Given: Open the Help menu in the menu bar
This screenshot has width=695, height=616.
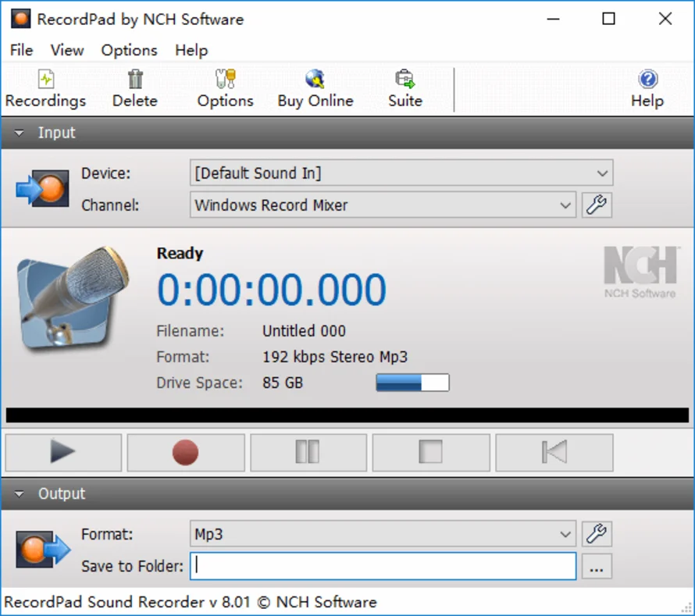Looking at the screenshot, I should 191,50.
